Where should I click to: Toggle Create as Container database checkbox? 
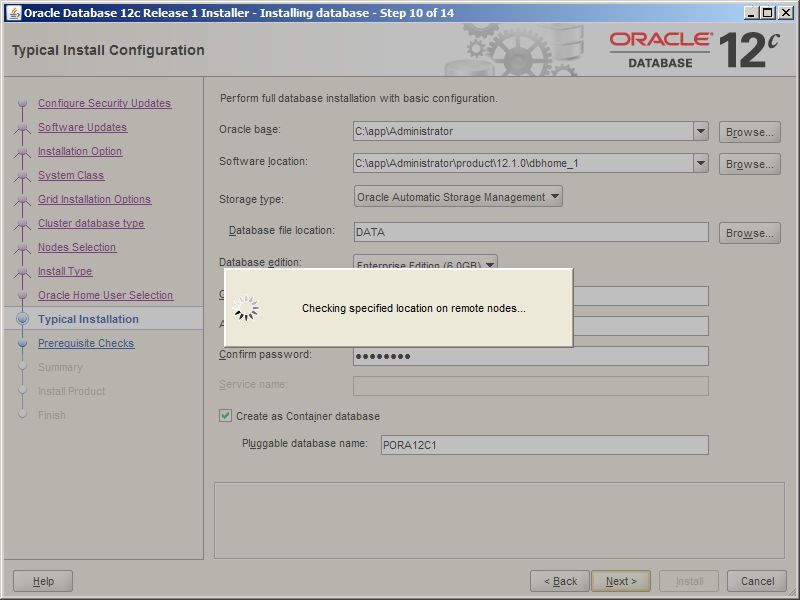point(225,416)
